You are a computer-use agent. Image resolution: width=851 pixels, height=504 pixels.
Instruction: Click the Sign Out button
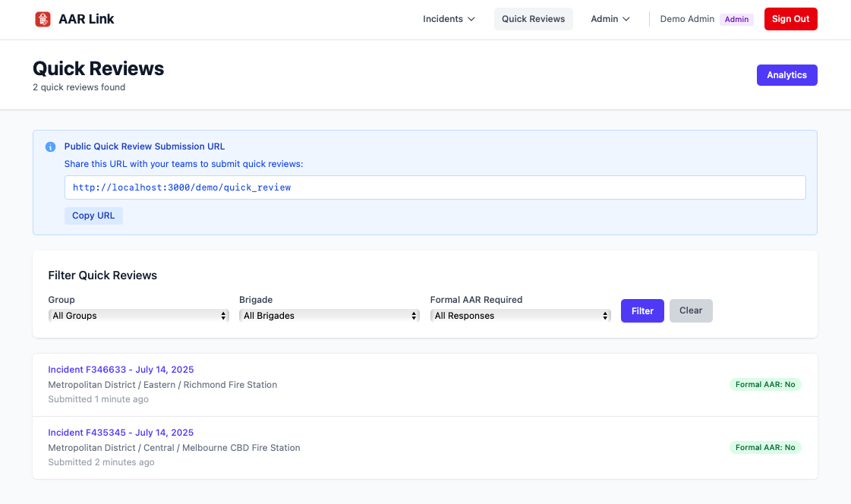790,18
